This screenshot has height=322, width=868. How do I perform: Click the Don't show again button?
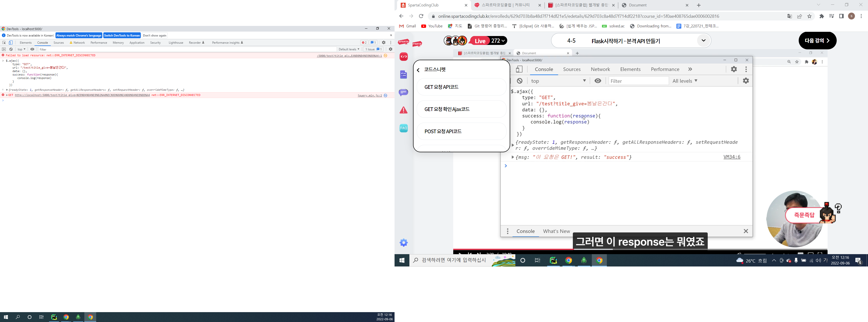click(x=155, y=35)
